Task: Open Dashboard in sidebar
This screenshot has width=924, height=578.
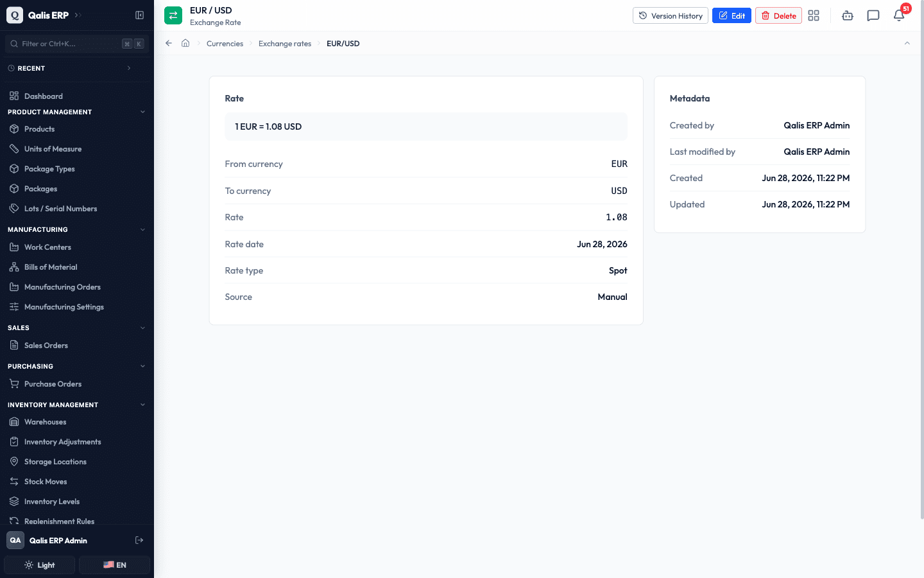Action: [x=77, y=96]
